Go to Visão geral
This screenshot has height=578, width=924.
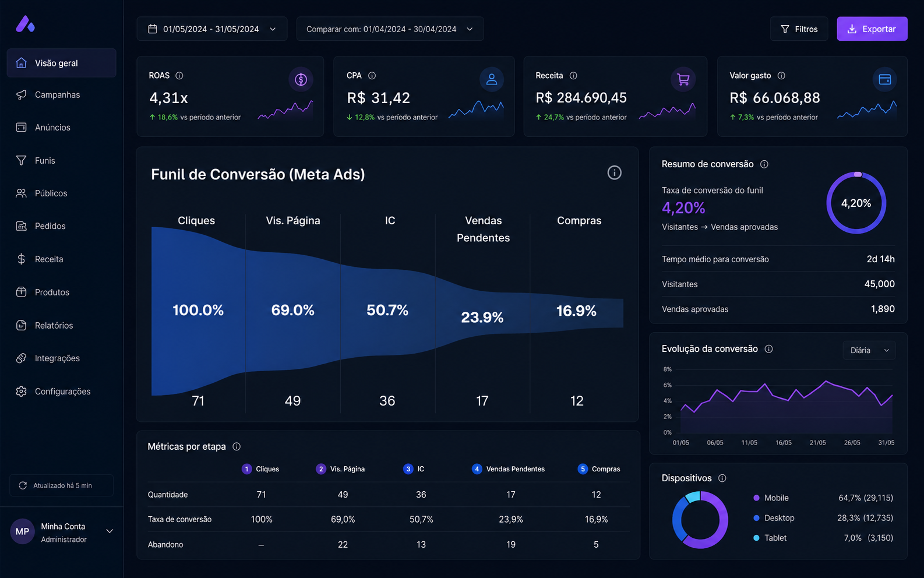[61, 63]
